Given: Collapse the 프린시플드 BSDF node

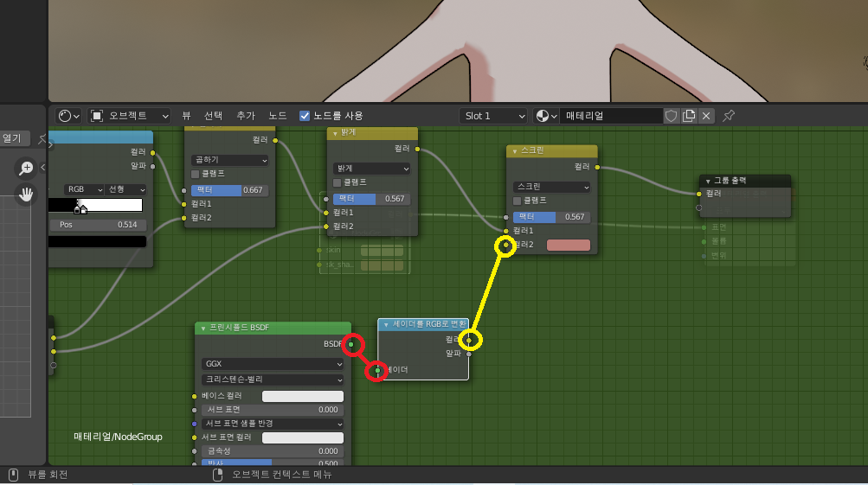Looking at the screenshot, I should 203,328.
